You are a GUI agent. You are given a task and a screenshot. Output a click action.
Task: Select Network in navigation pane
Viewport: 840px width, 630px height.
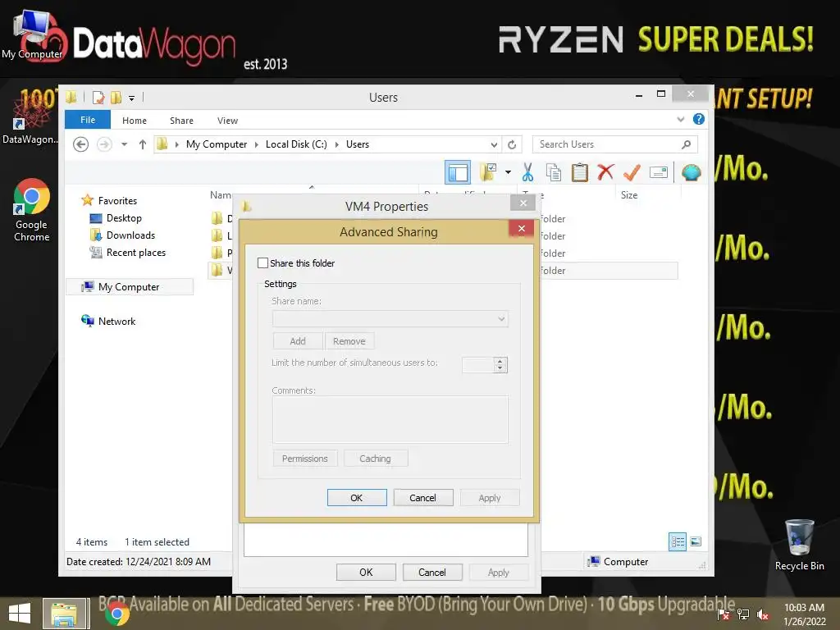click(x=116, y=322)
